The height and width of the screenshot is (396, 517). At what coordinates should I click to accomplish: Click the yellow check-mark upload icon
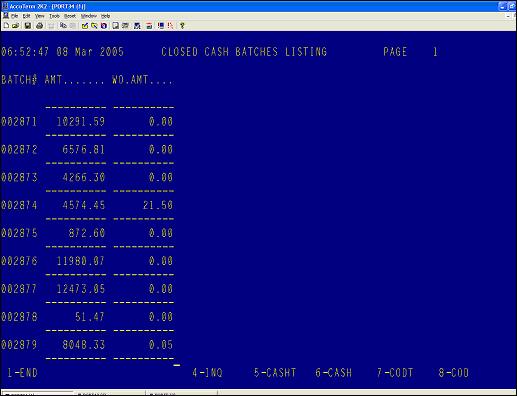tap(85, 26)
